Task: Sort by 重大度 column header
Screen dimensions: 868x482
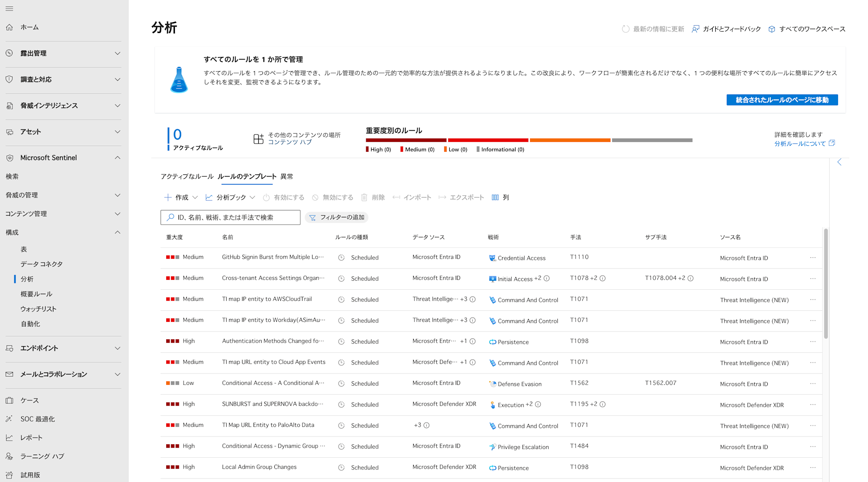Action: (x=174, y=237)
